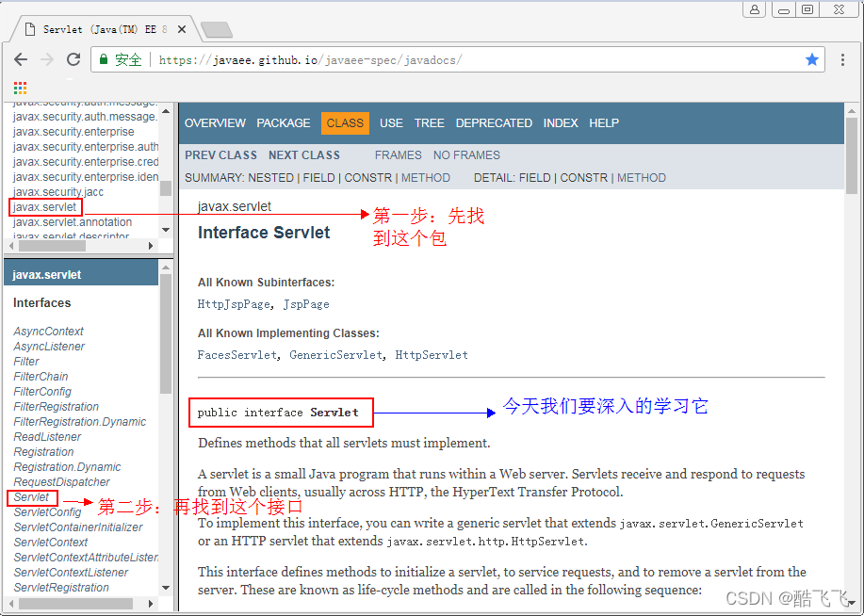Viewport: 864px width, 616px height.
Task: Reload the page with the refresh icon
Action: click(73, 59)
